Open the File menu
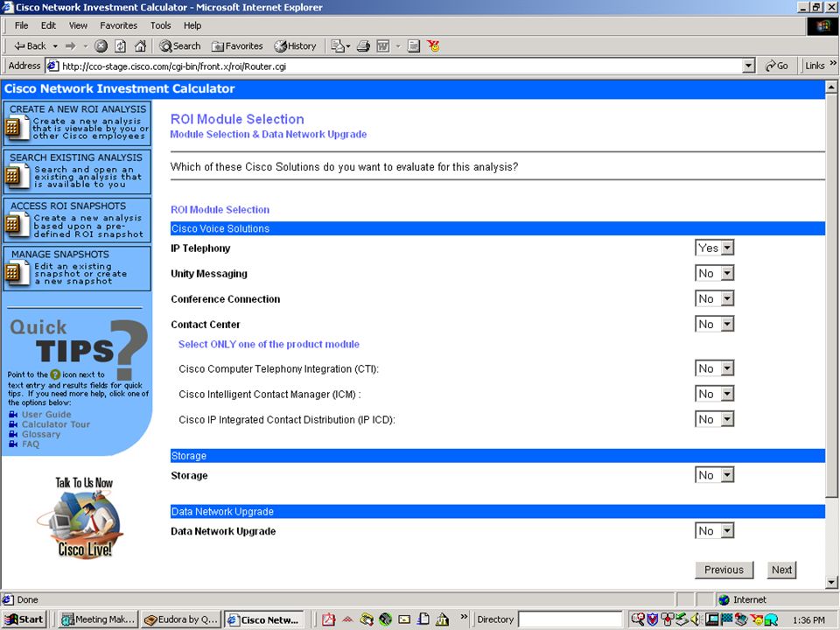This screenshot has width=840, height=630. 21,25
